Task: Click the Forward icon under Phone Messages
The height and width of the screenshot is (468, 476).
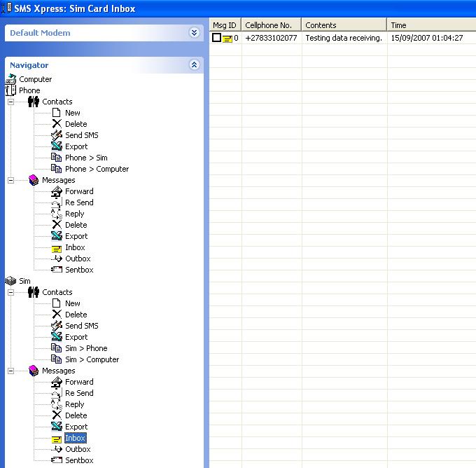Action: coord(57,191)
